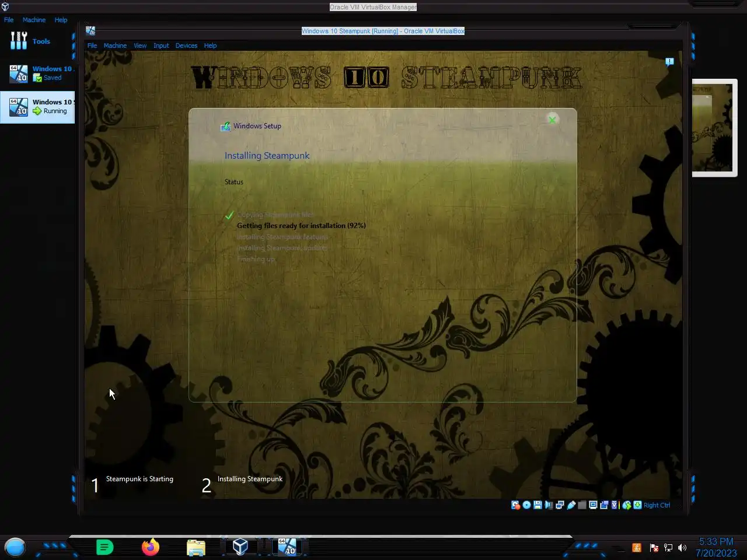Click the network adapters status icon

point(560,505)
